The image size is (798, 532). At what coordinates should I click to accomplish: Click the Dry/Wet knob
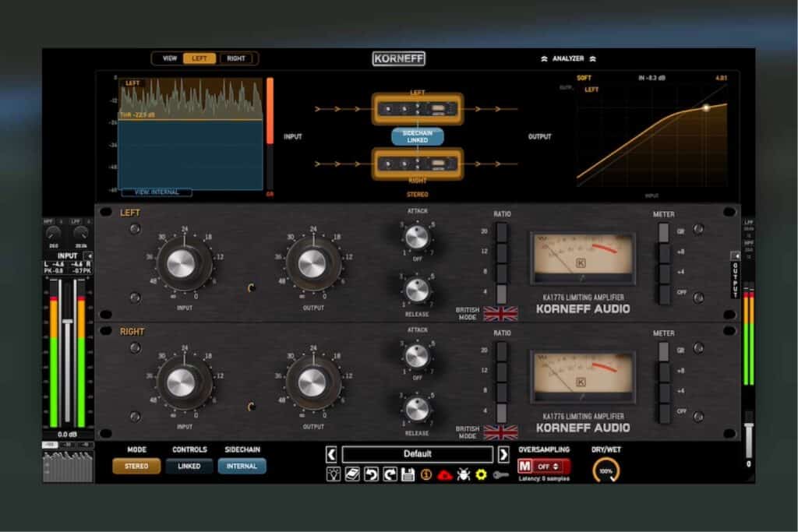pyautogui.click(x=606, y=470)
